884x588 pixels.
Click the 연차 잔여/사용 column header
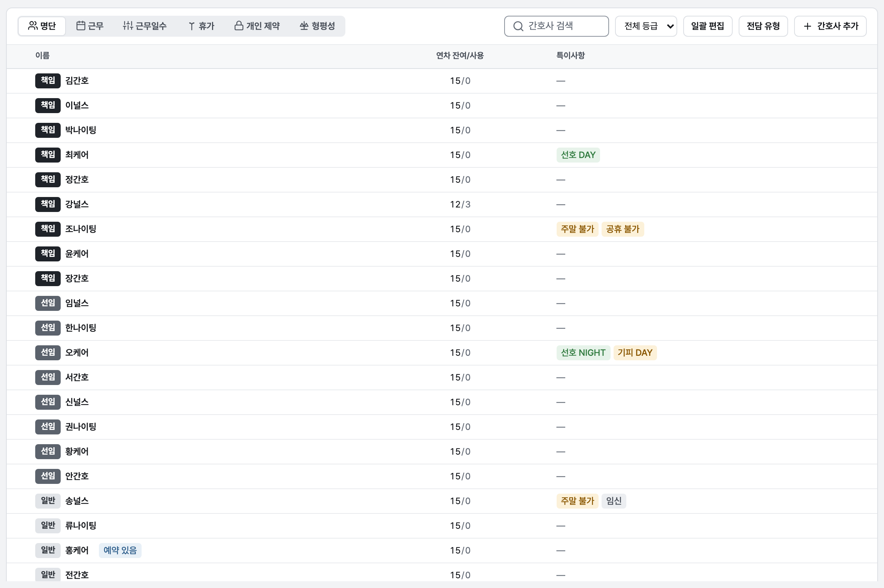[x=460, y=56]
